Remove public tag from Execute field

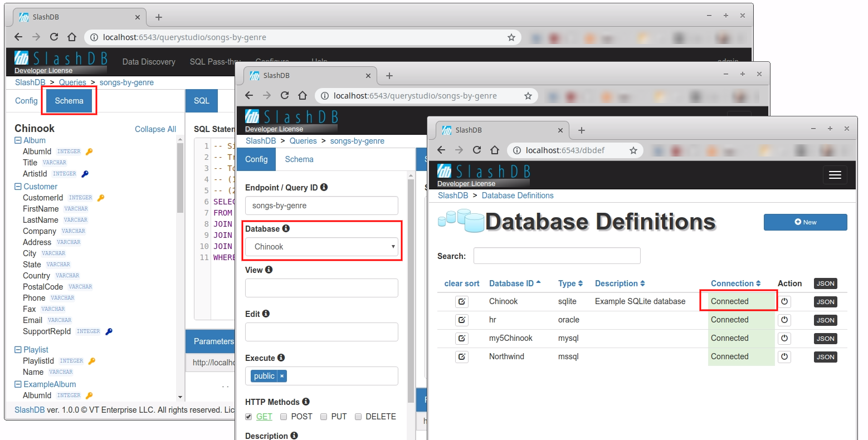coord(282,376)
